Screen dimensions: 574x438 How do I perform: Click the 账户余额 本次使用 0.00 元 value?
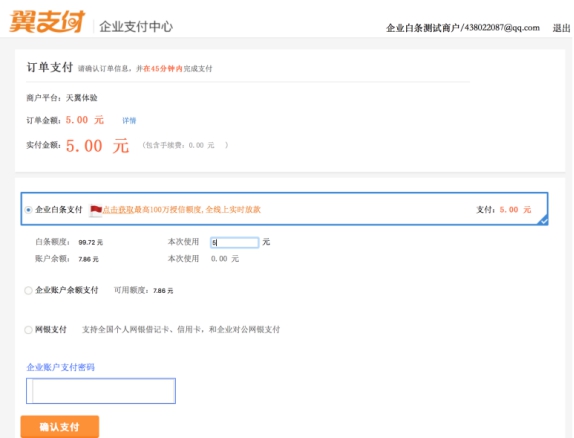225,259
